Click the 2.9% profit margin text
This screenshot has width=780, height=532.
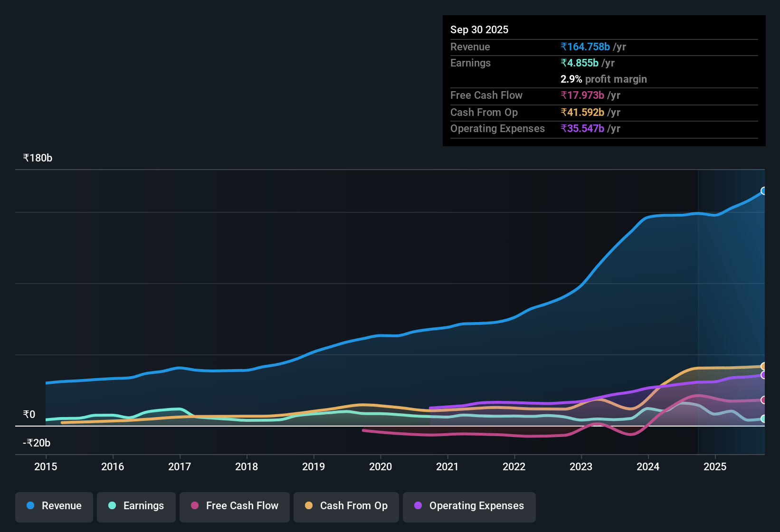603,79
